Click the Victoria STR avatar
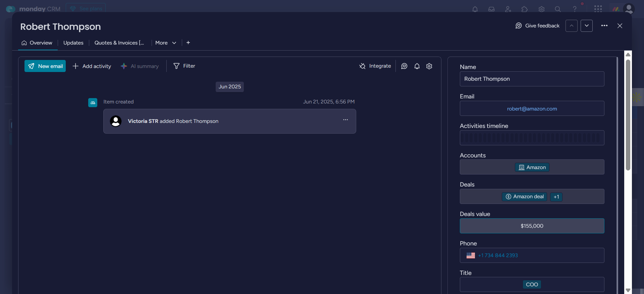The height and width of the screenshot is (294, 644). click(x=116, y=121)
